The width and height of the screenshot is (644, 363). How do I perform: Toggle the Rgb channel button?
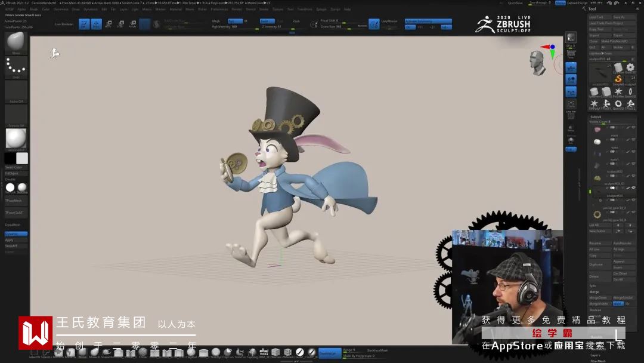coord(236,21)
